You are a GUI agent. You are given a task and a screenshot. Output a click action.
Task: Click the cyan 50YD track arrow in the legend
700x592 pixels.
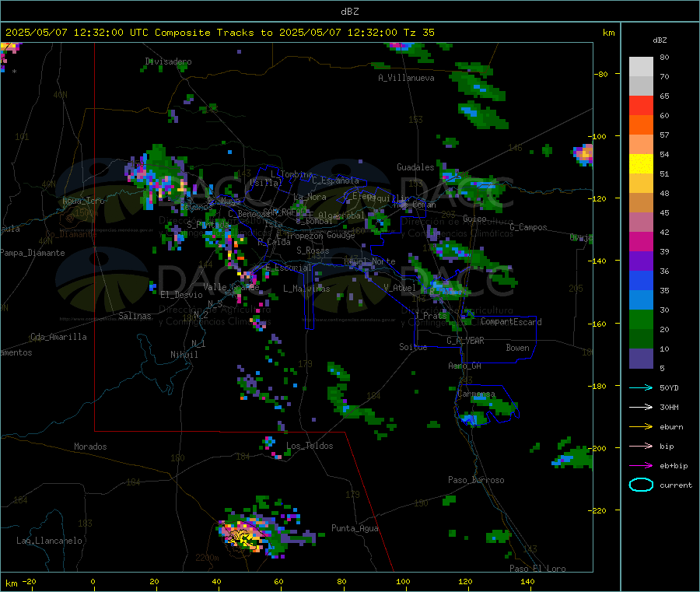pyautogui.click(x=641, y=387)
